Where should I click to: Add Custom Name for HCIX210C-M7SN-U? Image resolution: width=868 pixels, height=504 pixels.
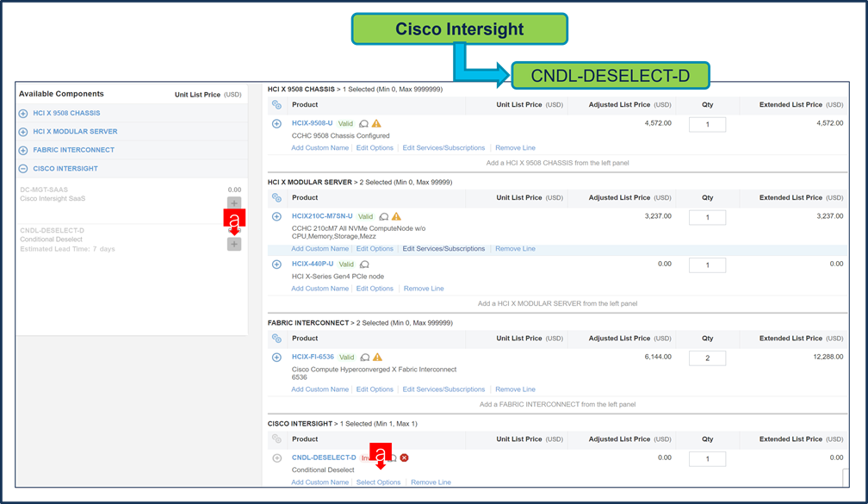pos(320,249)
